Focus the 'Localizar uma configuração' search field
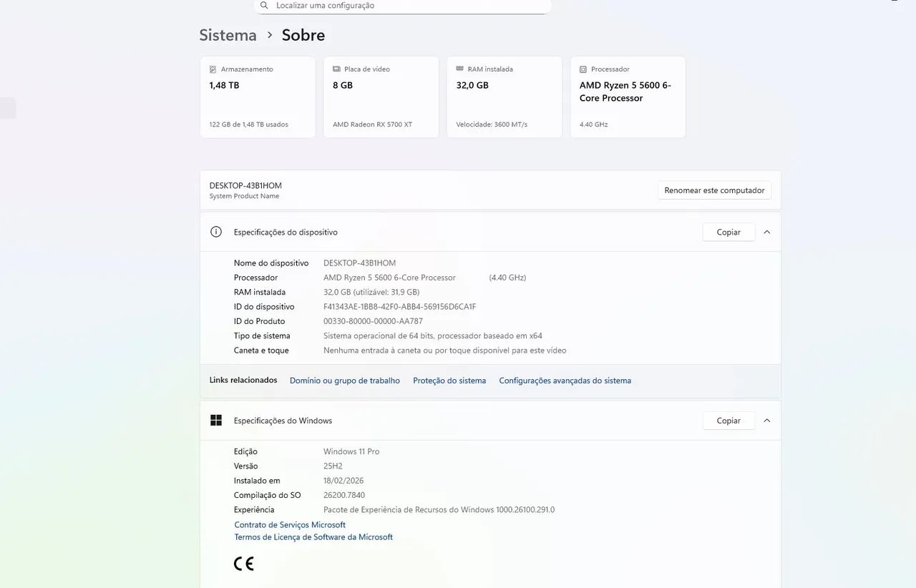 click(x=402, y=6)
